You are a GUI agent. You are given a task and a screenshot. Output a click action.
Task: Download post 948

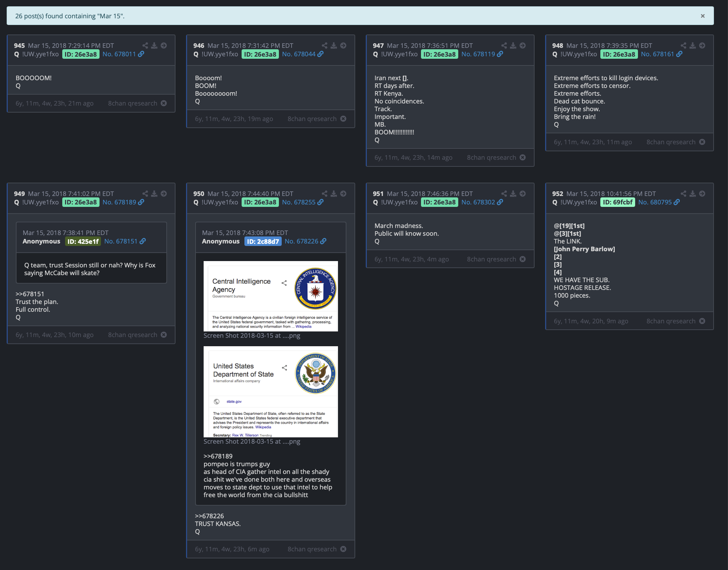(x=692, y=45)
